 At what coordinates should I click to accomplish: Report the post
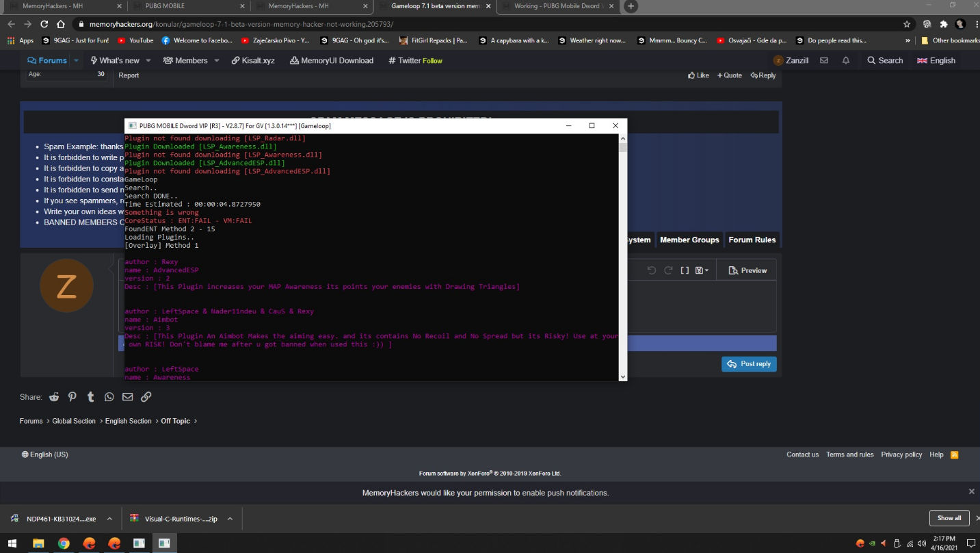point(129,75)
